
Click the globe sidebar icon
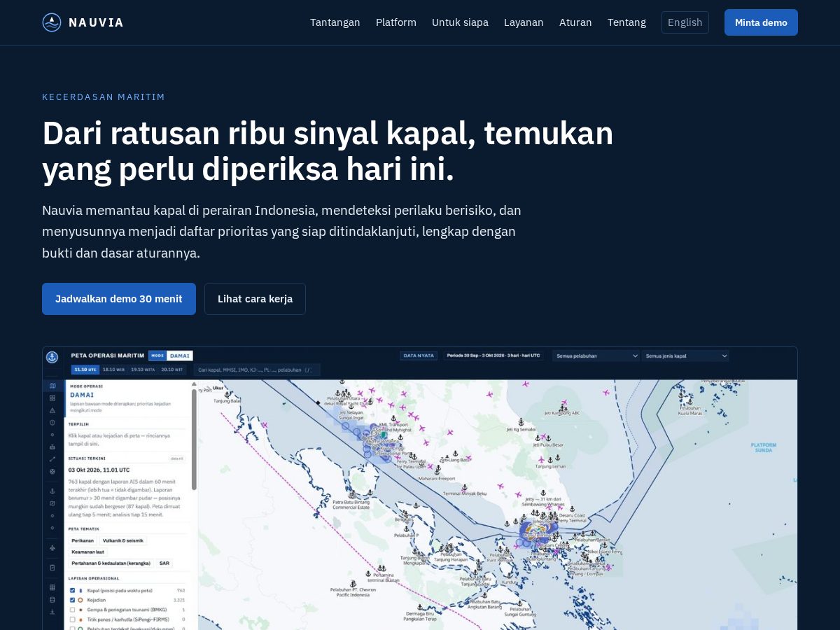coord(52,471)
